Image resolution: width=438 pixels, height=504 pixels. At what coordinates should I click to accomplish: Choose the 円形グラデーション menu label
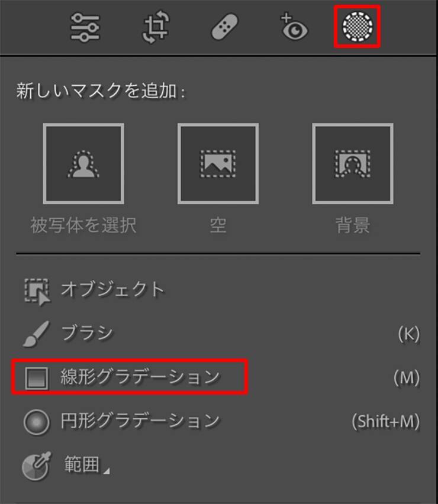coord(140,421)
